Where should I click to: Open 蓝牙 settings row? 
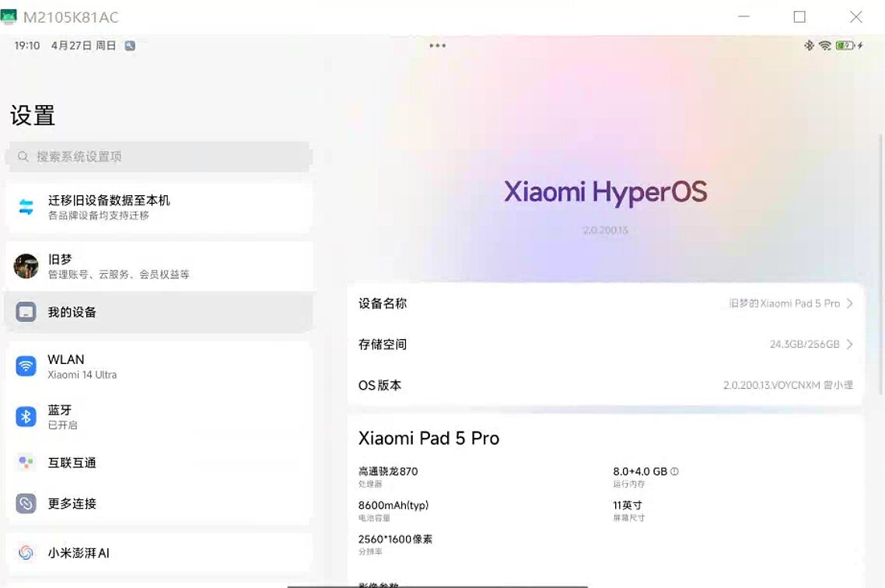pyautogui.click(x=159, y=417)
